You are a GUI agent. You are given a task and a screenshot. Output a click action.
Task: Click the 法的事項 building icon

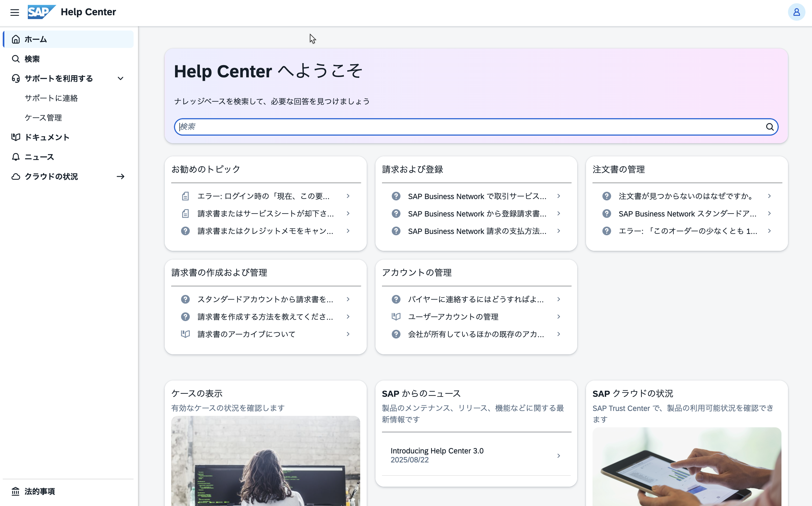coord(16,491)
